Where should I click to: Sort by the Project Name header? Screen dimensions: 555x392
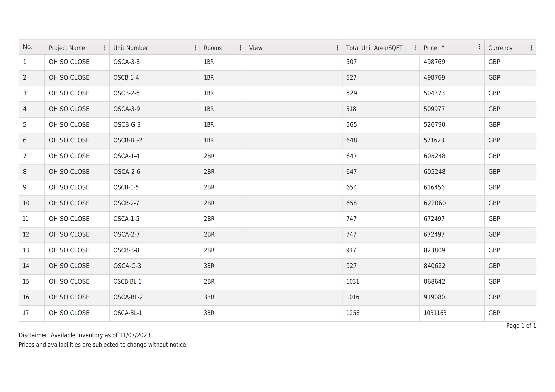67,48
